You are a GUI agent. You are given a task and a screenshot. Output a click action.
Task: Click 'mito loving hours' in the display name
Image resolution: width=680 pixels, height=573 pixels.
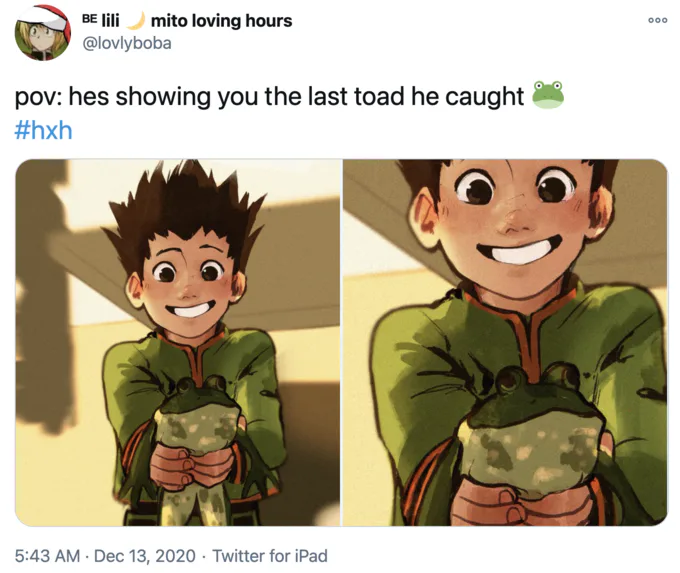[222, 20]
